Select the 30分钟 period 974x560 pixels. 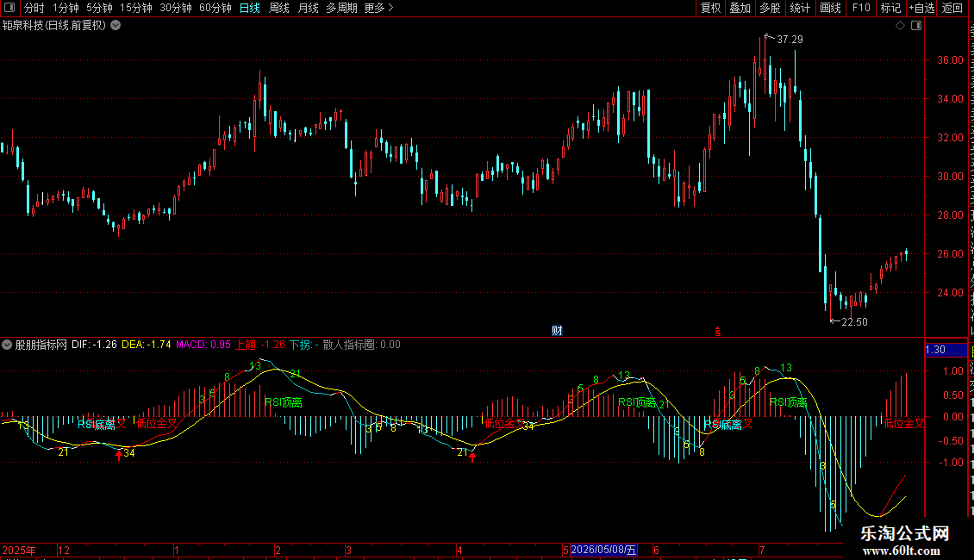pos(176,8)
